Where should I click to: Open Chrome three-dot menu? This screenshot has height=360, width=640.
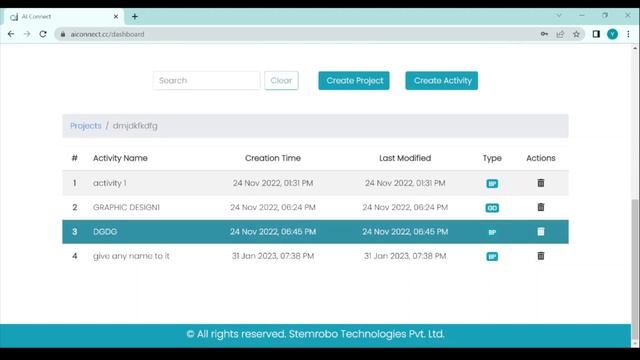[x=629, y=34]
